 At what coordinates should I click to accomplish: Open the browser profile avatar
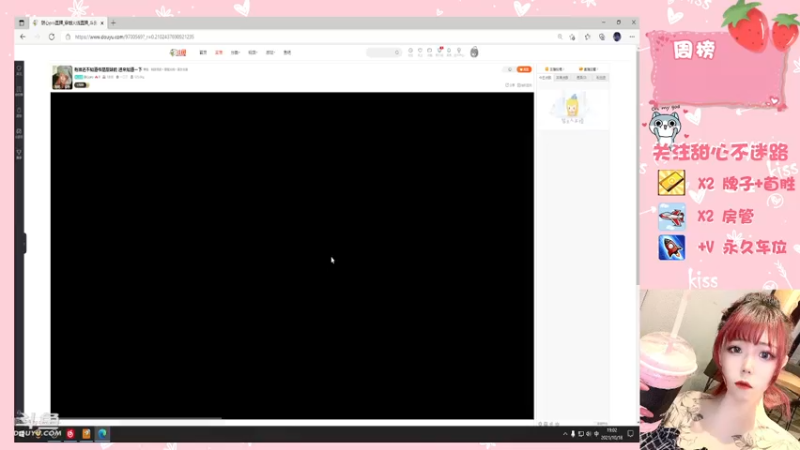617,37
